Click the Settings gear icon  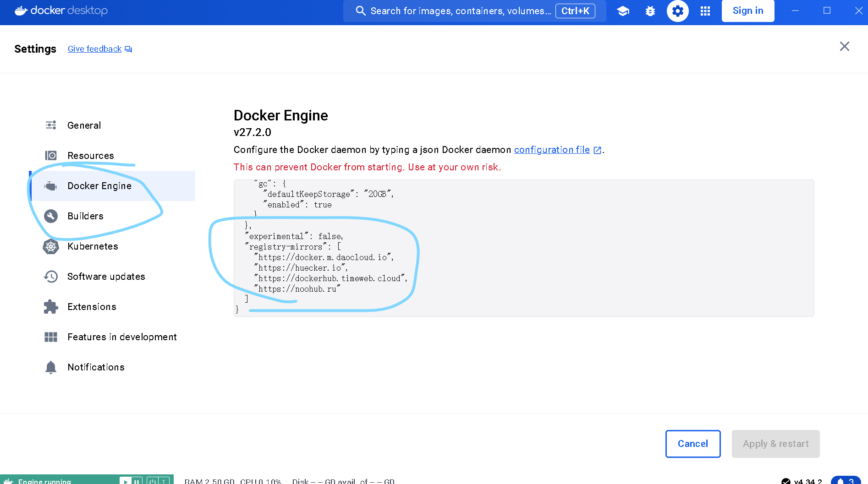pos(678,11)
